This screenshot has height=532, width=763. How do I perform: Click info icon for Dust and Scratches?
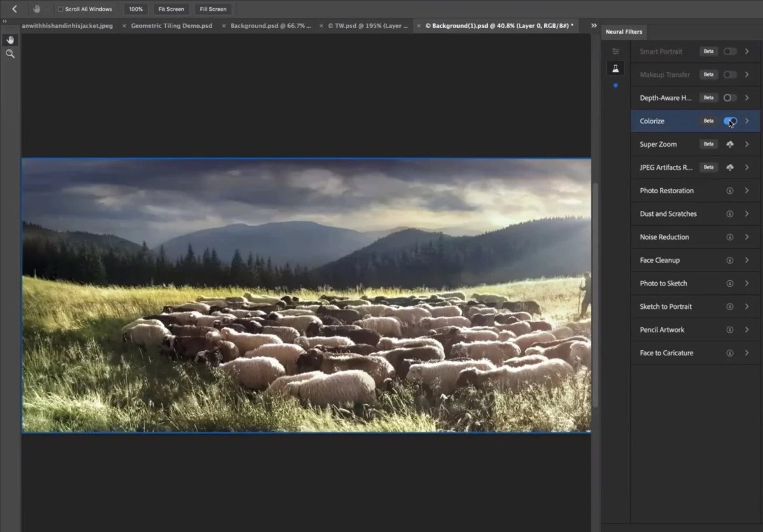(x=730, y=214)
